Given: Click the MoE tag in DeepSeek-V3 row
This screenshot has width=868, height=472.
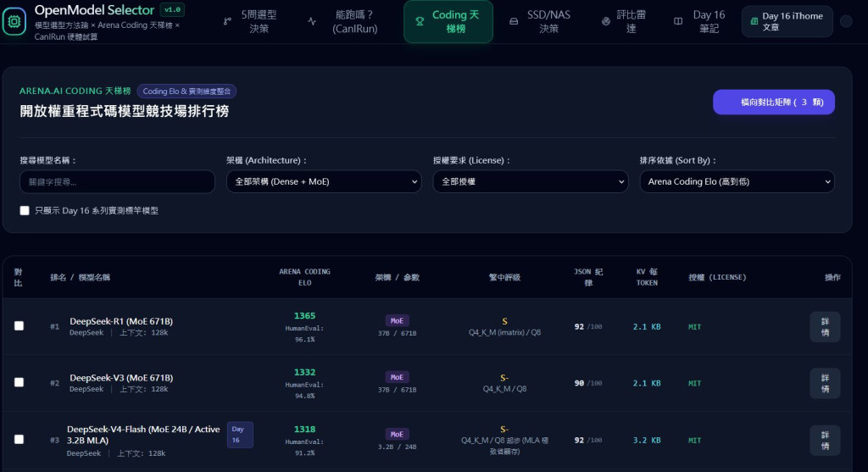Looking at the screenshot, I should (397, 377).
